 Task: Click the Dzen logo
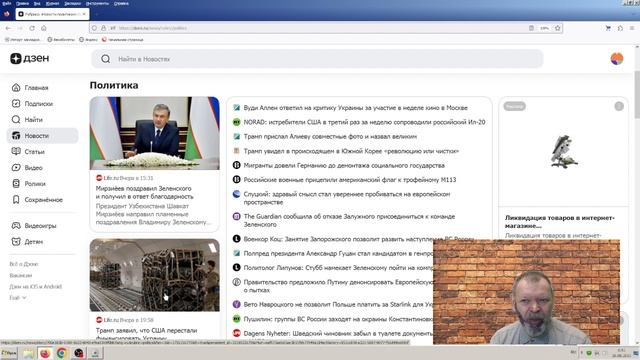pos(29,58)
